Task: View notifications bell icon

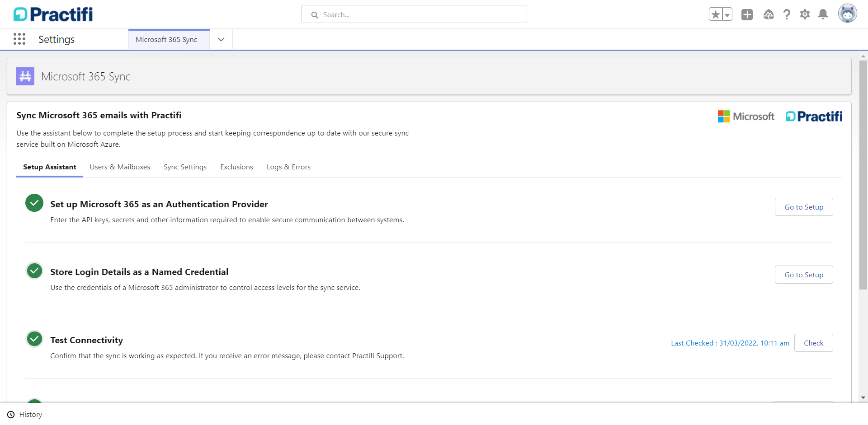Action: (x=823, y=15)
